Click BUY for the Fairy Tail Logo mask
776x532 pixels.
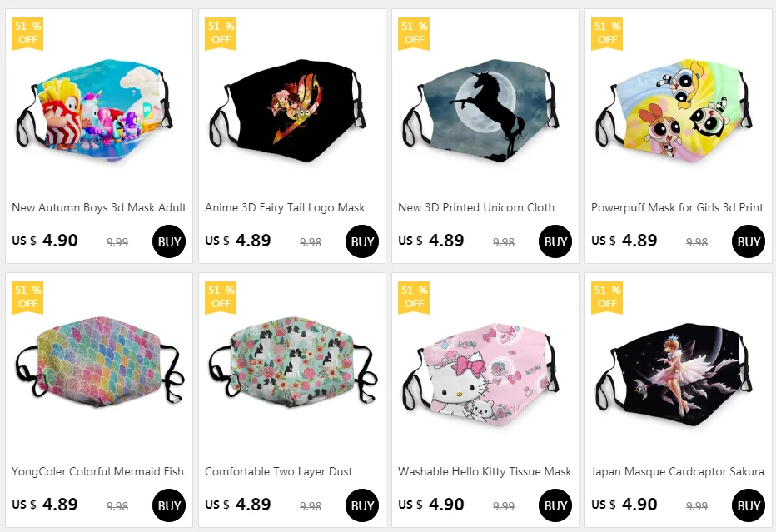click(x=361, y=241)
